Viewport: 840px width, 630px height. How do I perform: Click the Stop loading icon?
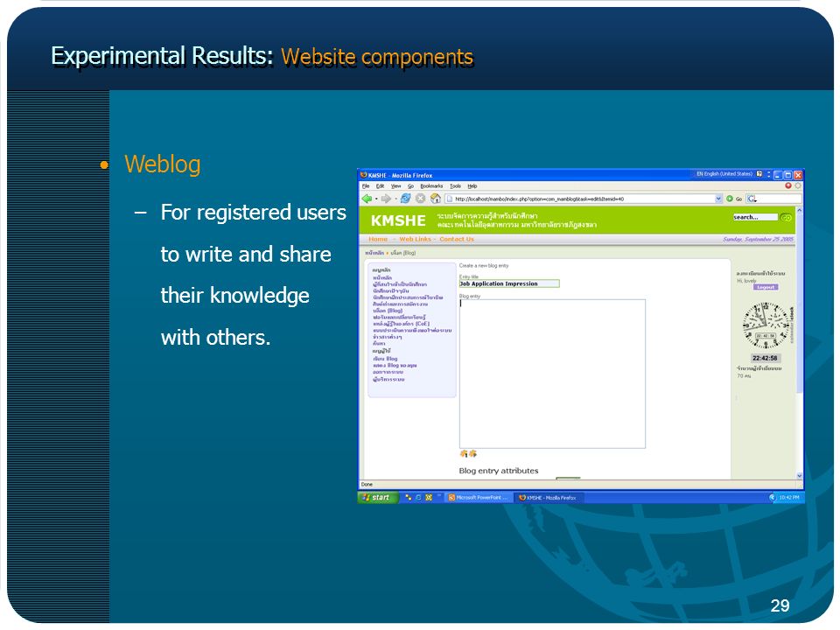[421, 199]
